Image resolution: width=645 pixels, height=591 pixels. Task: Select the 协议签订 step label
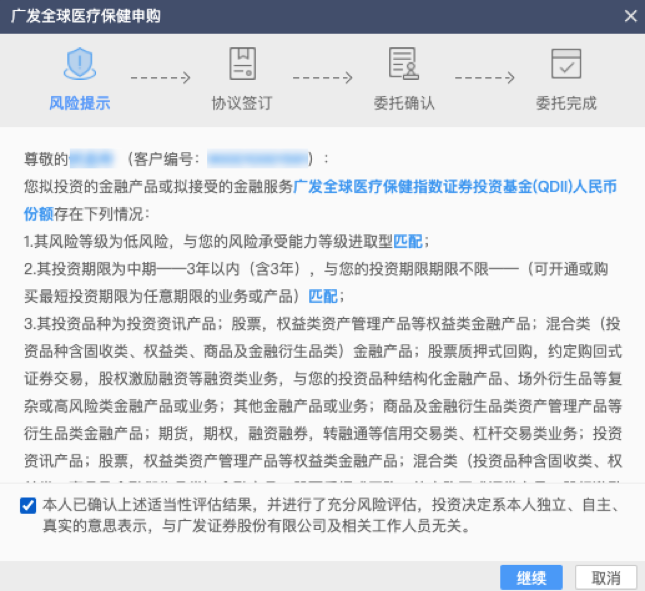[x=242, y=103]
